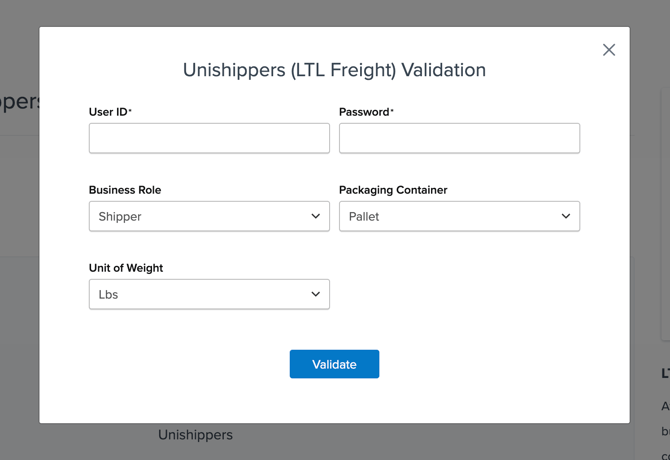The height and width of the screenshot is (460, 670).
Task: Open the Packaging Container dropdown
Action: click(459, 216)
